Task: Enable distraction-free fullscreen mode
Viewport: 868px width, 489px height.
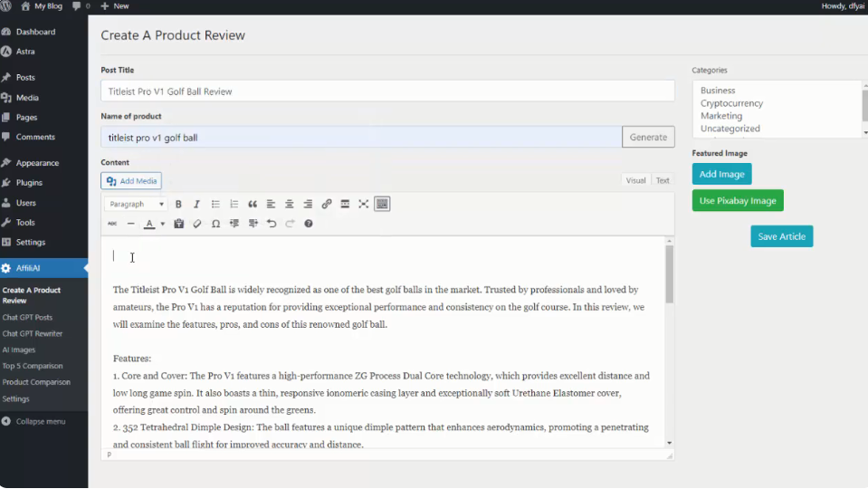Action: click(x=364, y=205)
